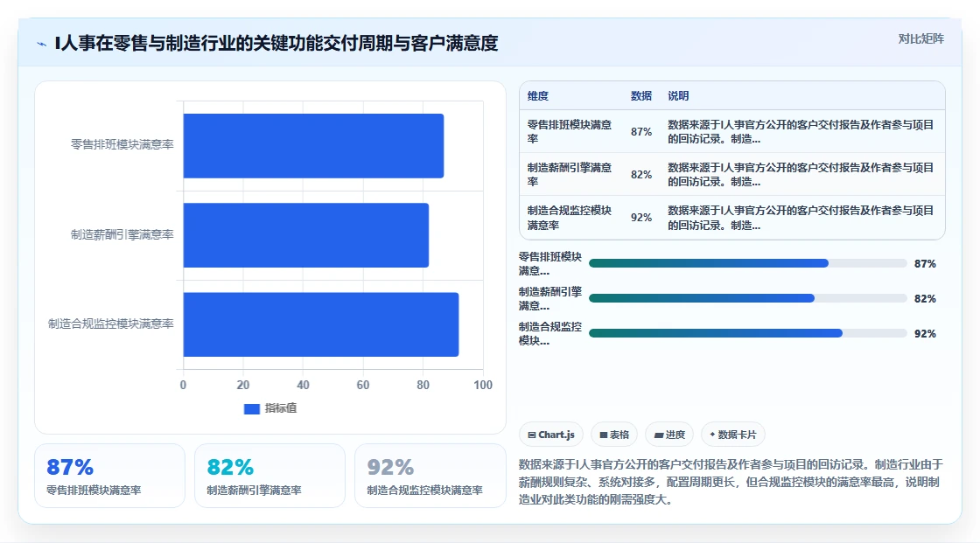Click the 制造合规监控模块满意率 table cell
980x543 pixels.
click(x=570, y=218)
